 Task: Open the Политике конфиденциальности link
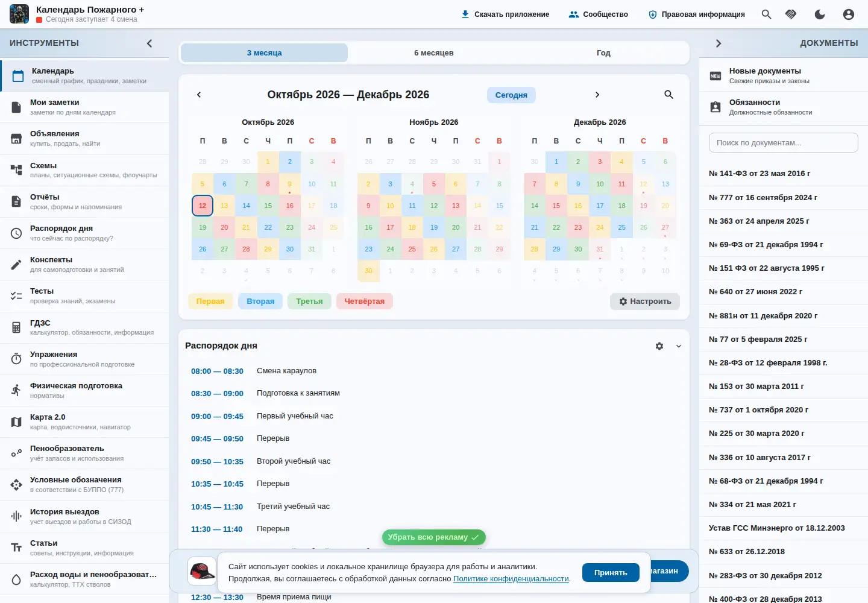pos(511,579)
